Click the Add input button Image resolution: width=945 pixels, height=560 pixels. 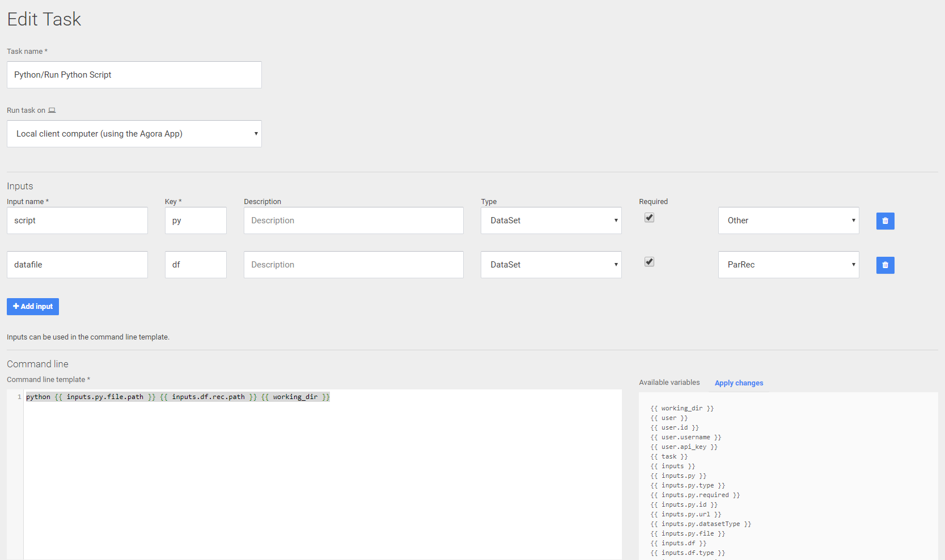coord(33,307)
